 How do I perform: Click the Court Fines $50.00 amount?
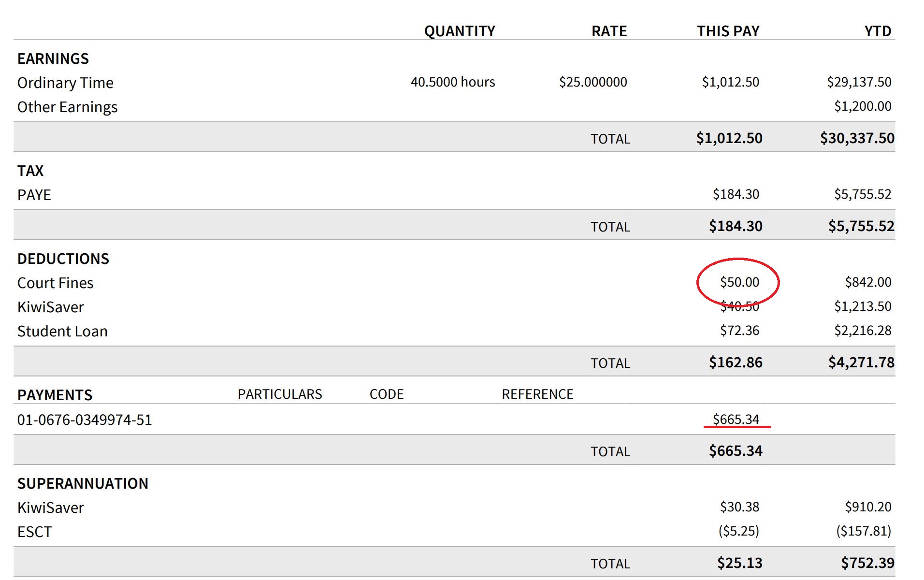click(x=739, y=282)
